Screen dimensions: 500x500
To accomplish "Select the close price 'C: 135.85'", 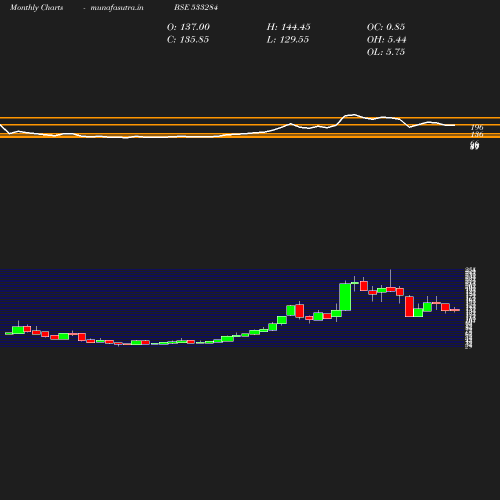I will (x=188, y=40).
